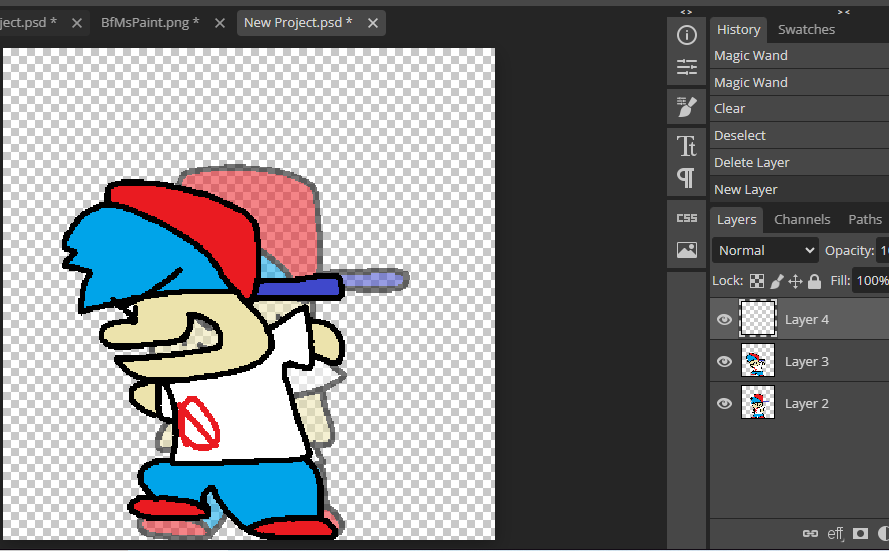Select the New Layer history step

pyautogui.click(x=799, y=189)
